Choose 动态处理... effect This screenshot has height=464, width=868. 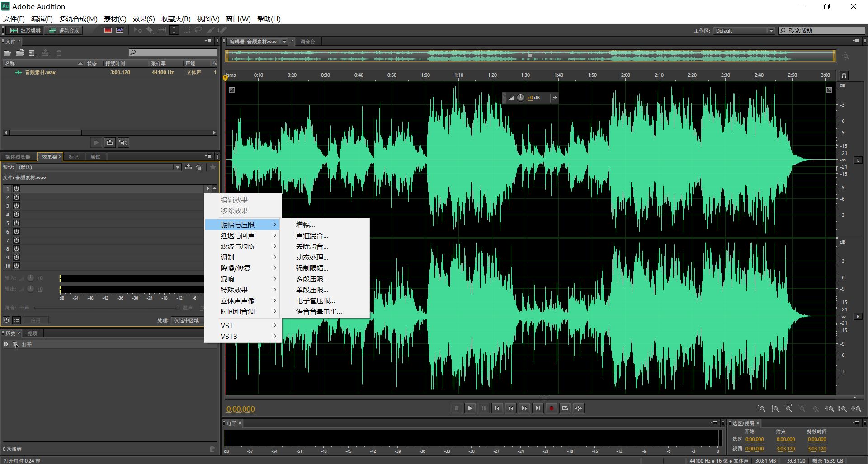325,257
